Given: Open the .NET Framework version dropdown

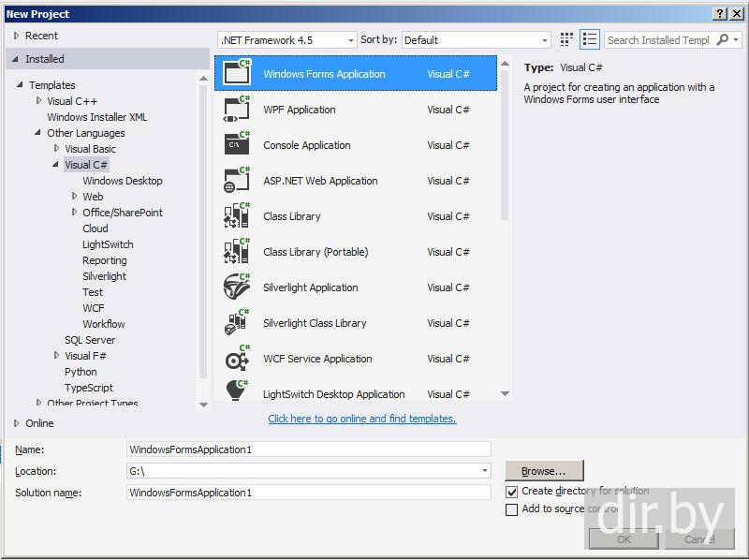Looking at the screenshot, I should pos(286,40).
